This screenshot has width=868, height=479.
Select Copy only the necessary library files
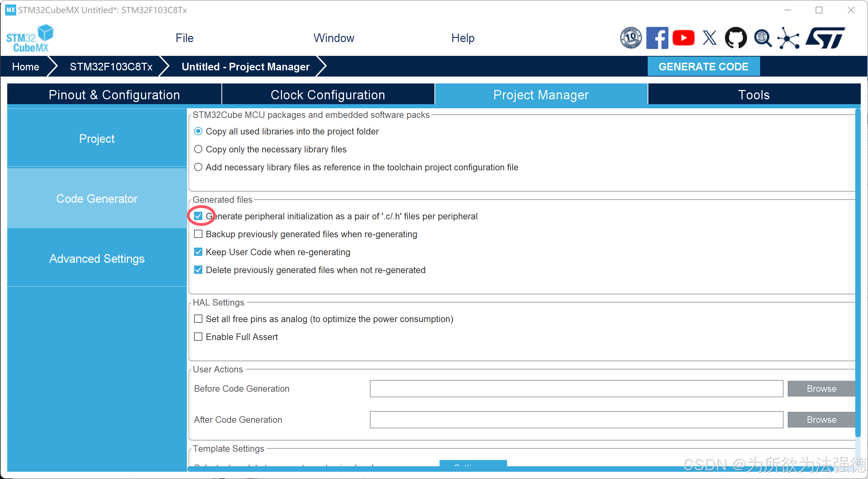tap(198, 149)
